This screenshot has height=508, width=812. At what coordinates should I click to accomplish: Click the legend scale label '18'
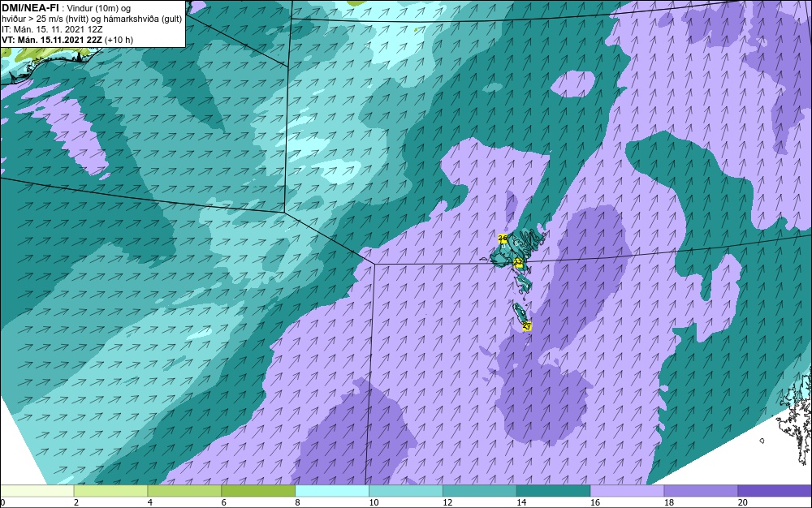pyautogui.click(x=669, y=502)
